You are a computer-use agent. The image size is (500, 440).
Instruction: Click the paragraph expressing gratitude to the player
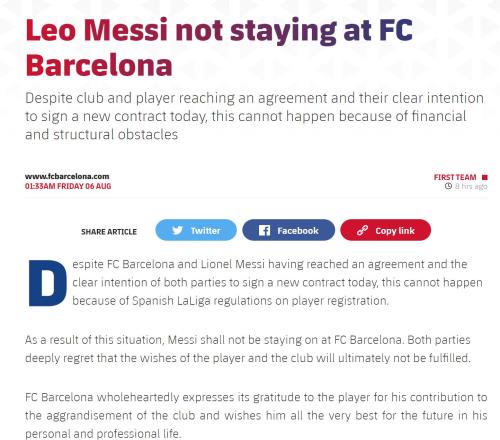[x=256, y=415]
